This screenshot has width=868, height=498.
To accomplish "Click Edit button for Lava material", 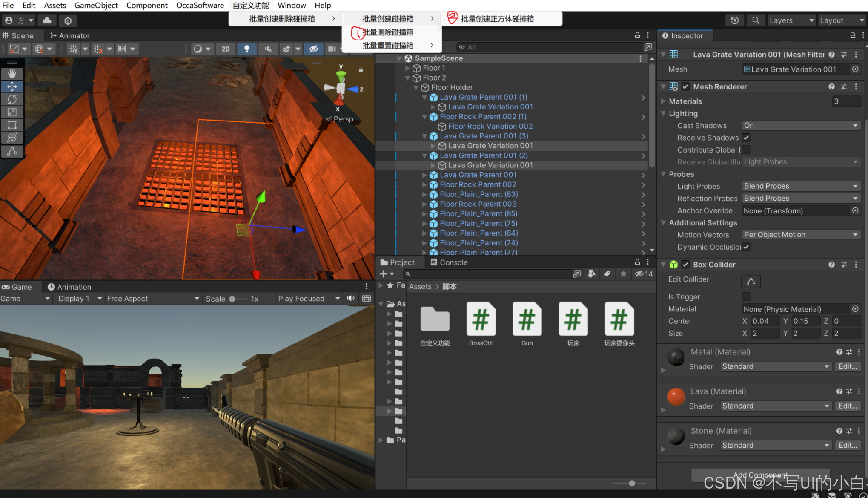I will point(847,406).
